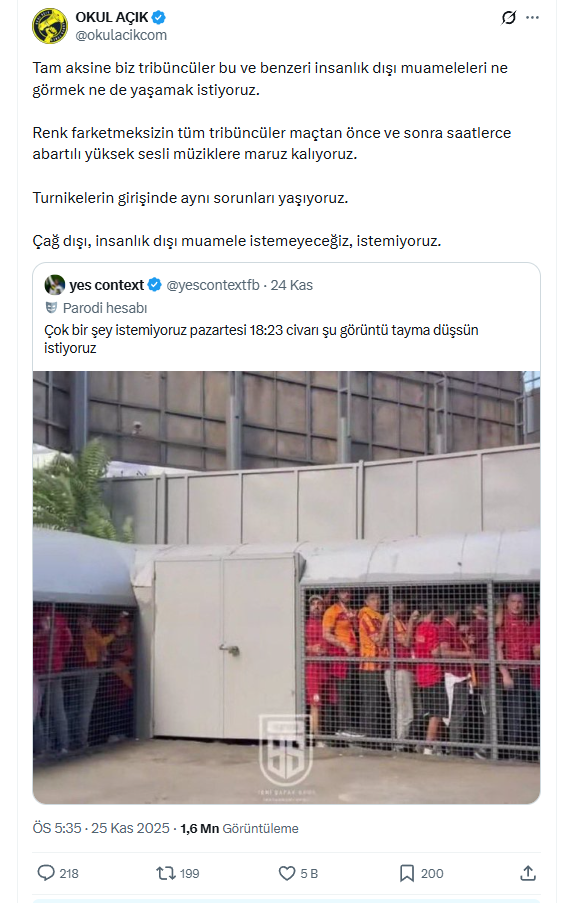Open the Grok explain icon
The image size is (579, 903).
pyautogui.click(x=509, y=18)
